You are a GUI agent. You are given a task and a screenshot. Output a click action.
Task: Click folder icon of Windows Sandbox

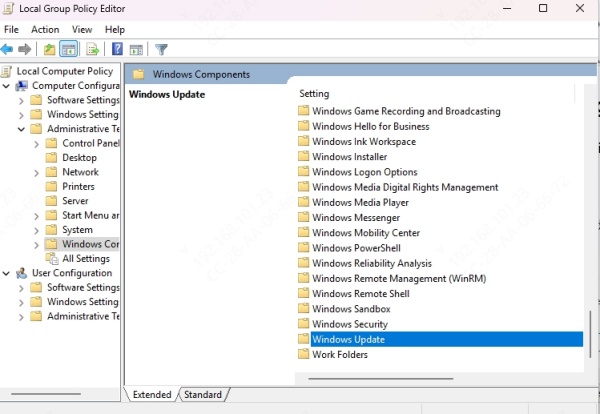303,308
